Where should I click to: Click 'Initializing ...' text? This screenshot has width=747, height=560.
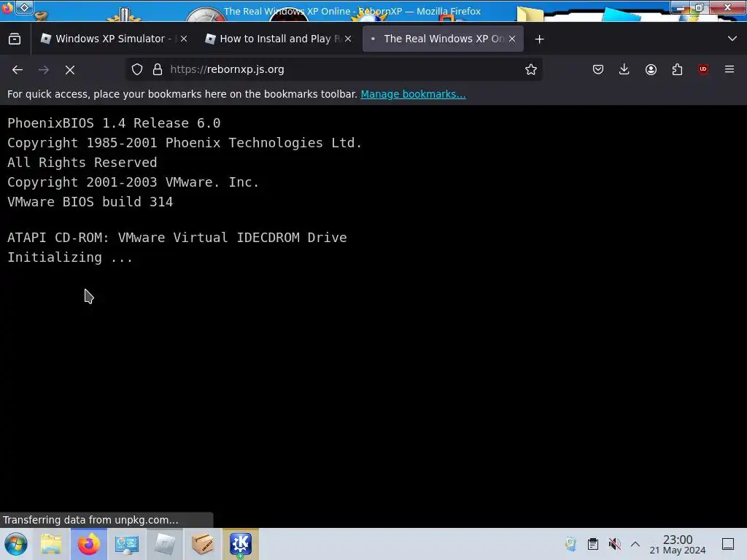click(x=70, y=257)
